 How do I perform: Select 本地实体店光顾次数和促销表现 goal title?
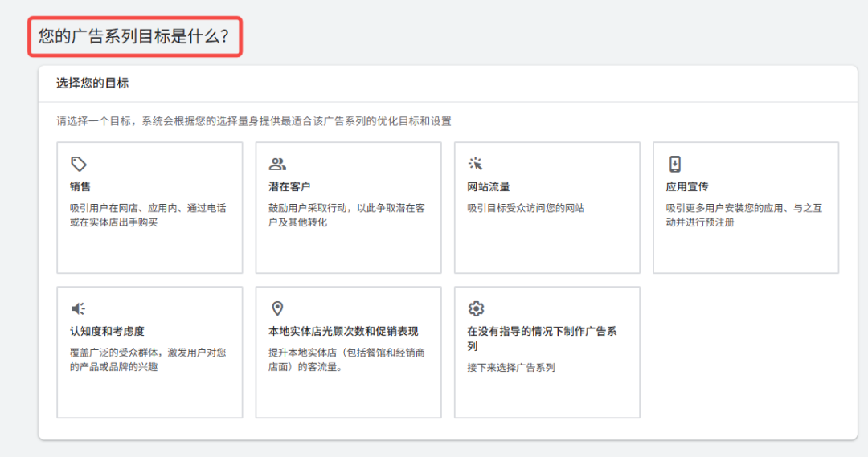pos(343,332)
